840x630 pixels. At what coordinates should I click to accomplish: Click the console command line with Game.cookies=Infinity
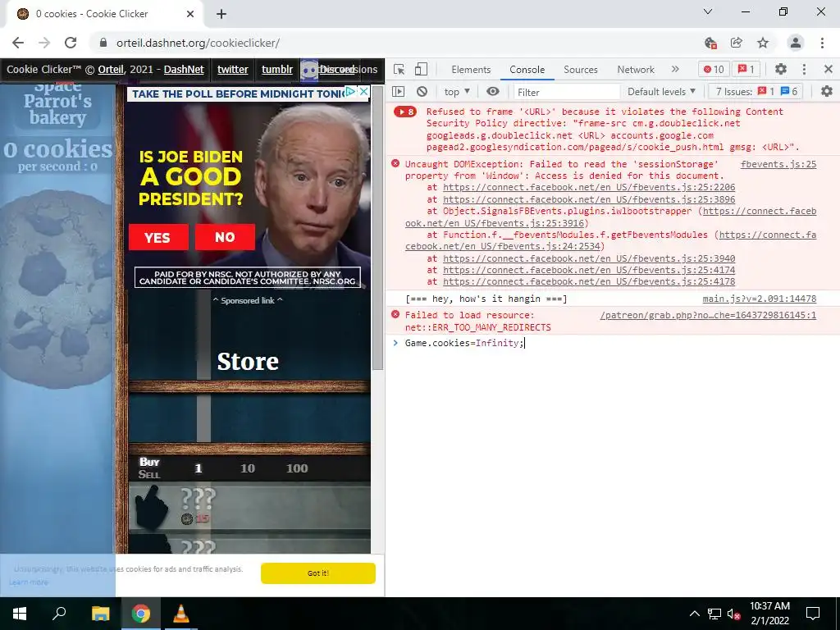click(612, 343)
